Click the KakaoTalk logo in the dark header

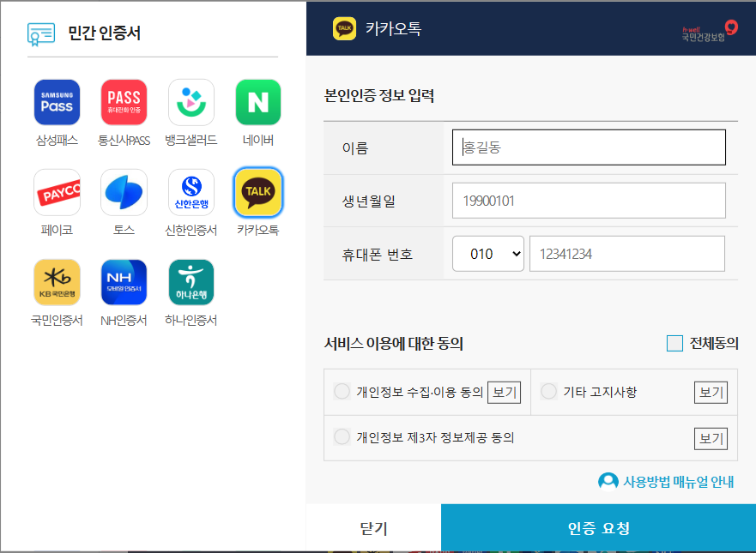point(344,28)
